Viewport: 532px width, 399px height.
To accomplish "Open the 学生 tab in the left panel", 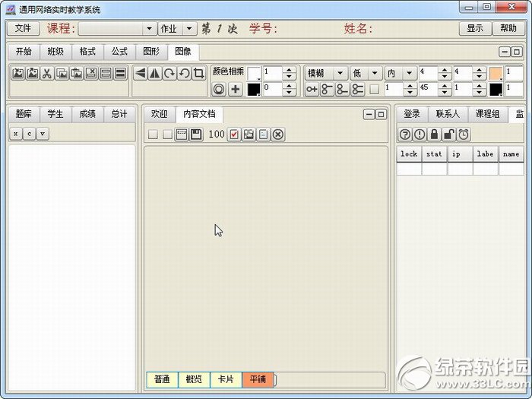I will (55, 114).
